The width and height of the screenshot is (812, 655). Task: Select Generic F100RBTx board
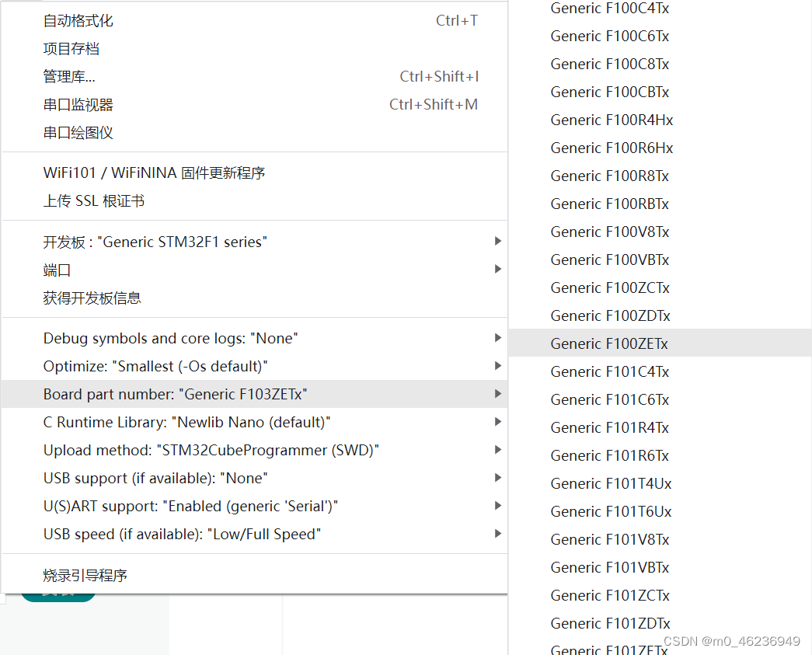coord(660,204)
